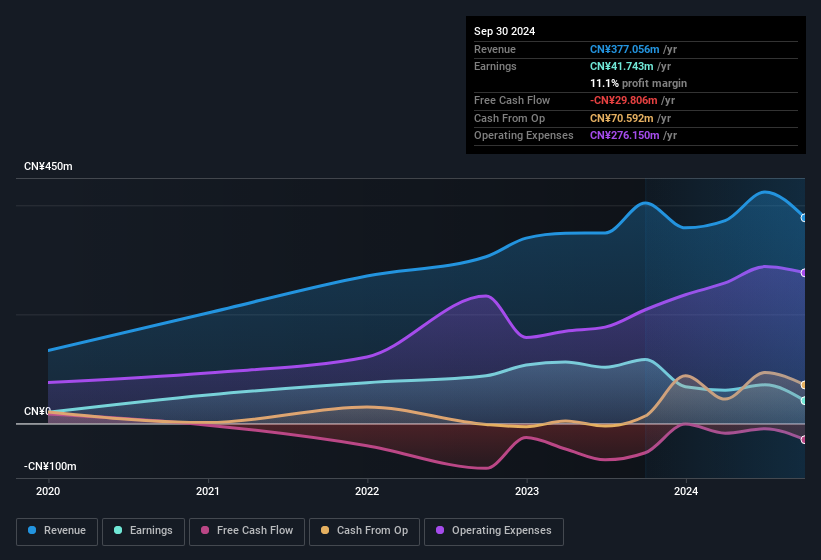Viewport: 821px width, 560px height.
Task: Click the CN¥70.592m cash from op value
Action: pos(622,118)
